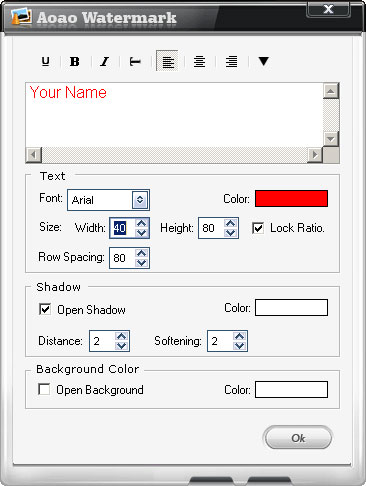Click the Distance value field
Viewport: 366px width, 486px height.
coord(102,341)
